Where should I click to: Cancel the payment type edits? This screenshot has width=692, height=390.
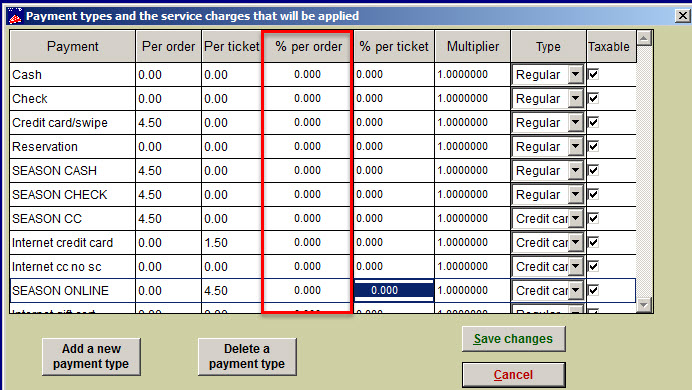513,375
